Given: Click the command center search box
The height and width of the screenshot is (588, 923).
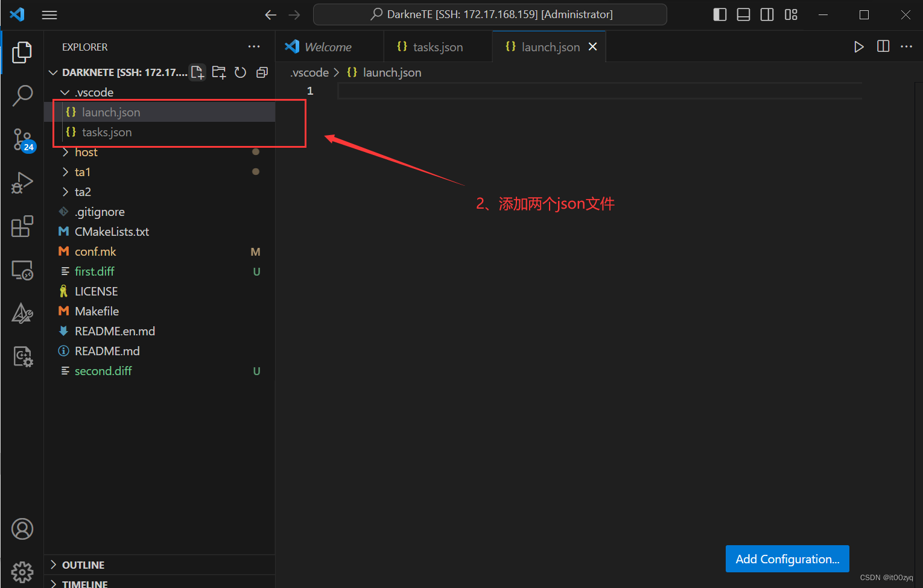Looking at the screenshot, I should 490,14.
